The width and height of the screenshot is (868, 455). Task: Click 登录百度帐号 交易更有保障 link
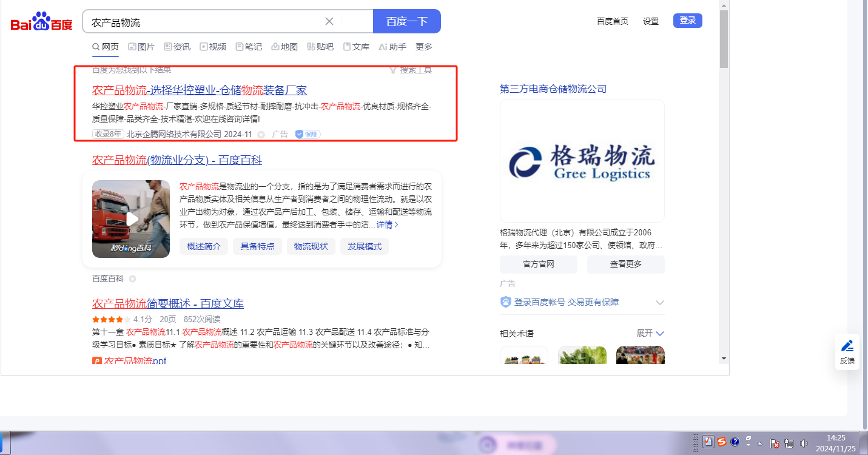pyautogui.click(x=567, y=302)
